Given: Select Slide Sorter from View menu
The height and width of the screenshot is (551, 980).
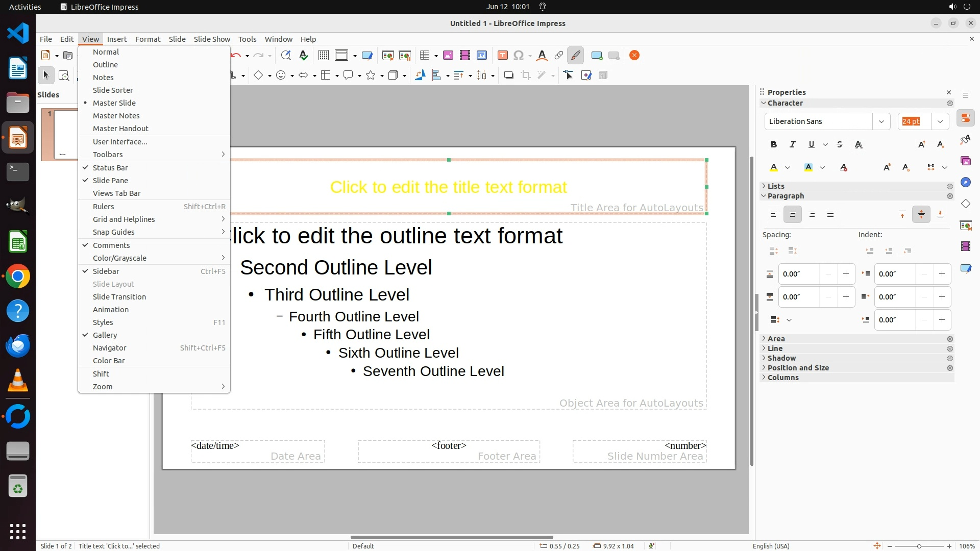Looking at the screenshot, I should (113, 90).
